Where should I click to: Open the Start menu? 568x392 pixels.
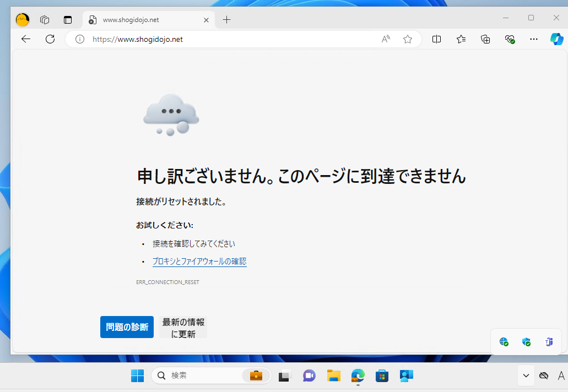tap(137, 375)
